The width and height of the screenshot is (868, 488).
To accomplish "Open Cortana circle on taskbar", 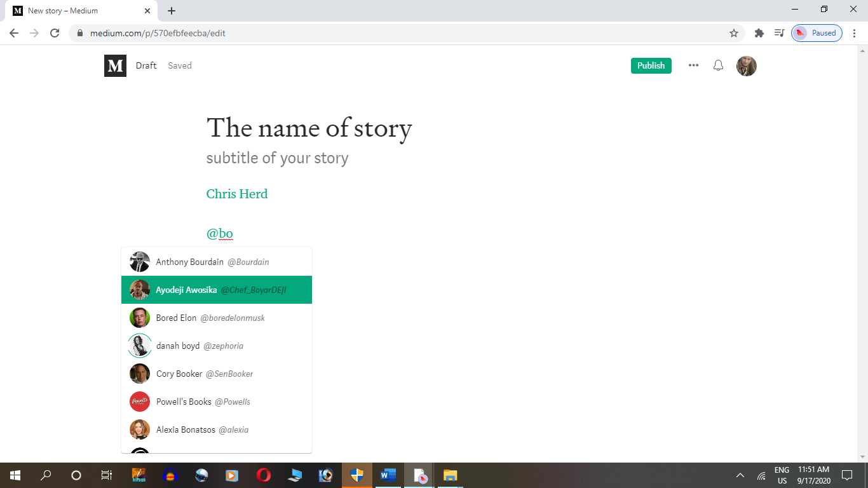I will 76,475.
